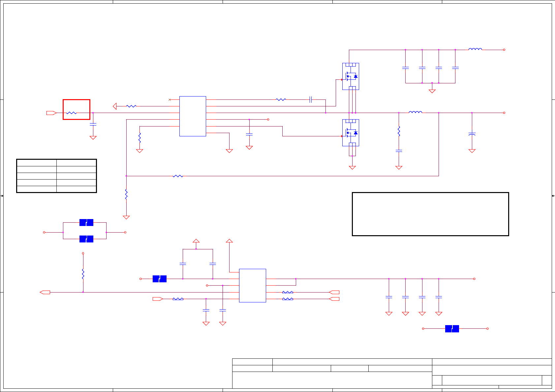Select the controller IC box with the no-connect pin
Screen dimensions: 555x392
193,116
